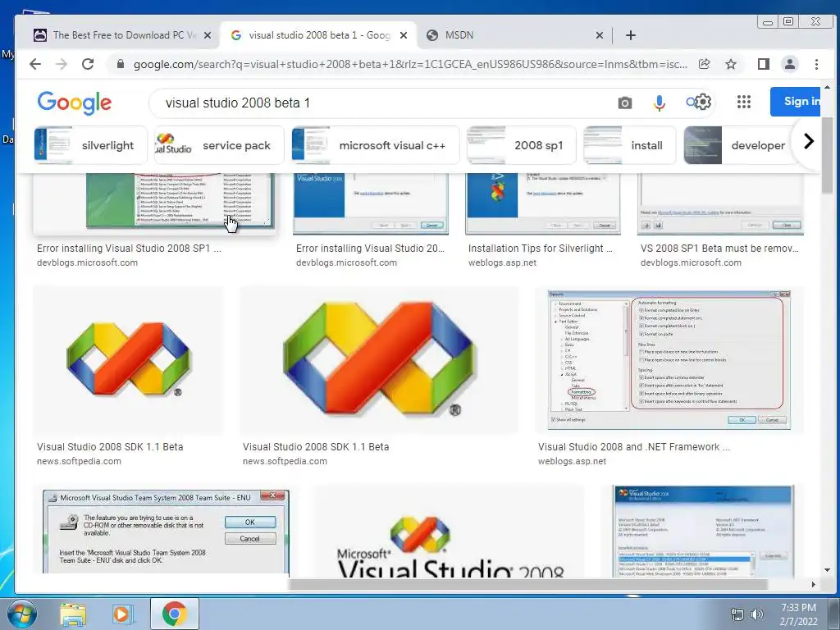The image size is (840, 630).
Task: Launch Windows Media Player from taskbar
Action: pos(121,614)
